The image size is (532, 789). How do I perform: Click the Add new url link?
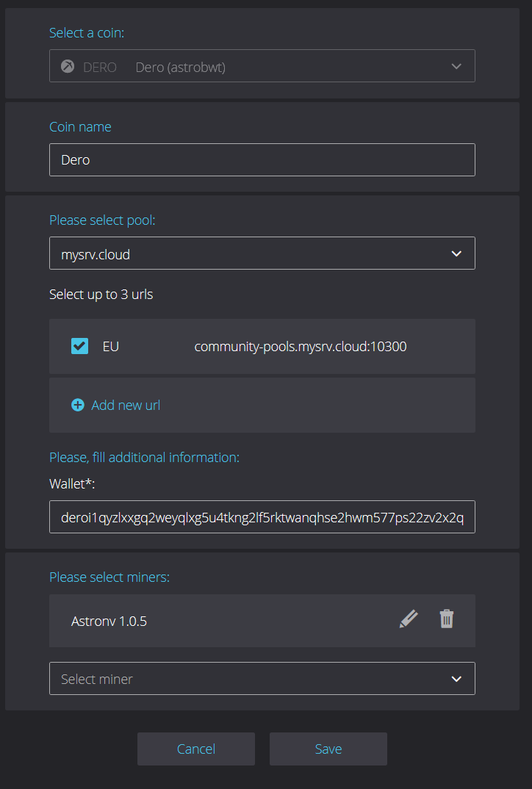click(x=126, y=405)
